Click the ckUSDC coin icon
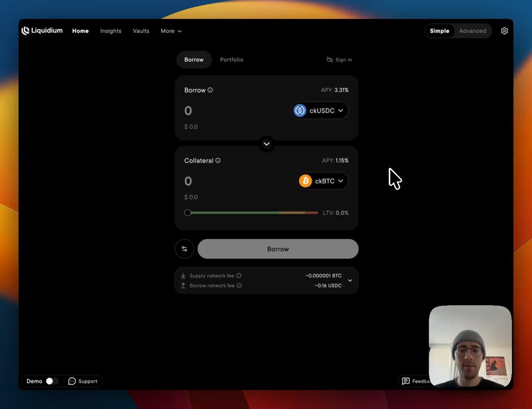Image resolution: width=532 pixels, height=409 pixels. click(300, 111)
